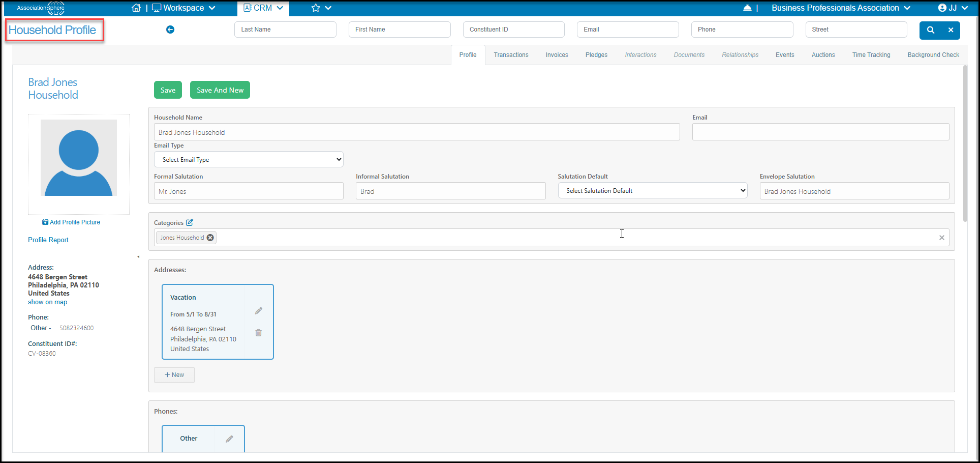Click the blue back arrow icon

click(170, 30)
